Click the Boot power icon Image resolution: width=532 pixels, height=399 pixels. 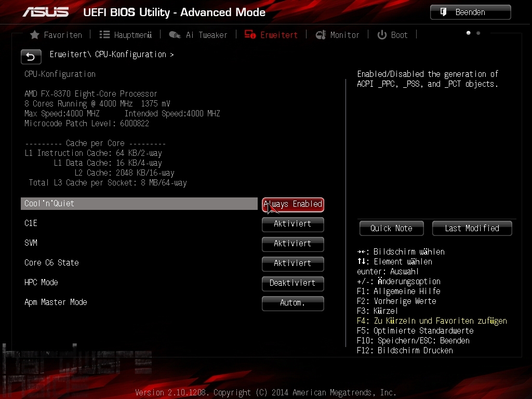click(x=382, y=35)
